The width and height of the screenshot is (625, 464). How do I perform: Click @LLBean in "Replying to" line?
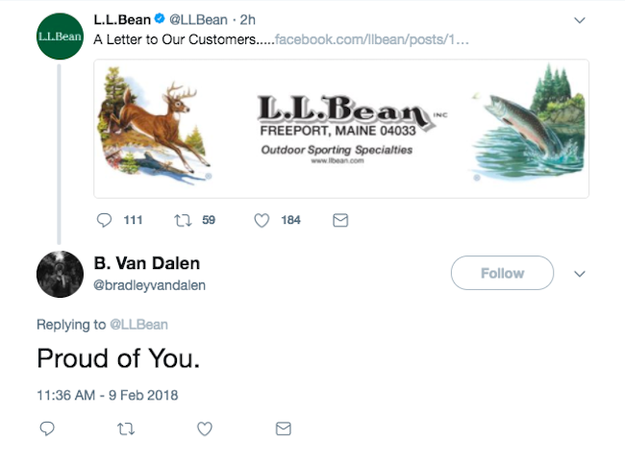[138, 324]
